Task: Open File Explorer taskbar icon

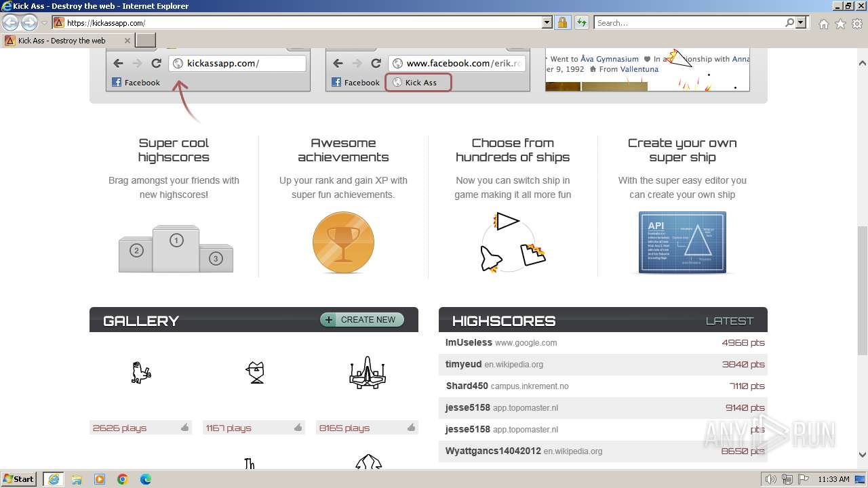Action: coord(77,479)
